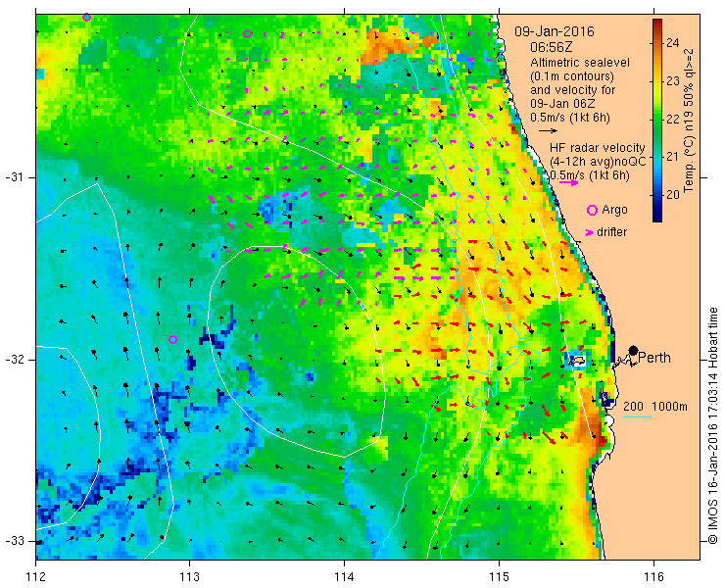Click the 21 value on color scale

(x=673, y=157)
